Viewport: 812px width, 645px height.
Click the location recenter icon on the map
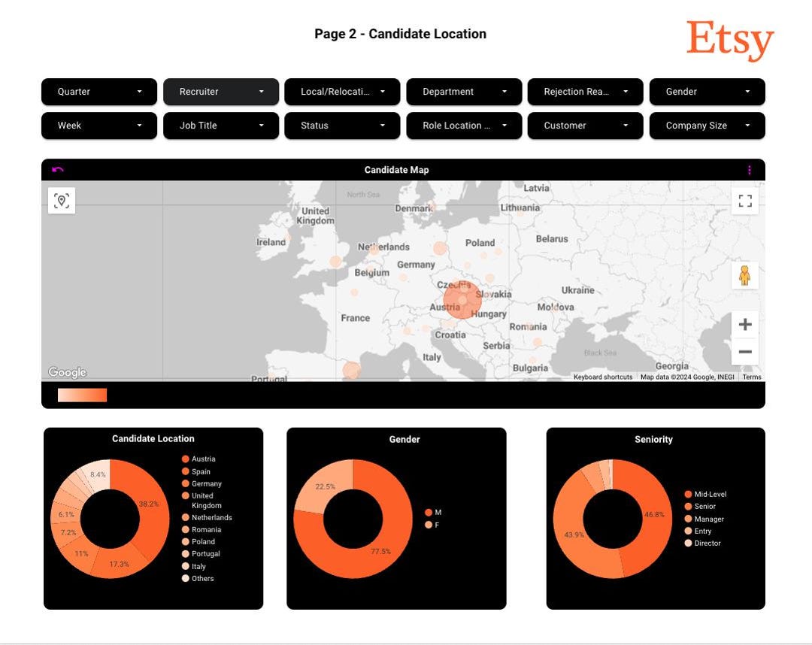(x=61, y=201)
